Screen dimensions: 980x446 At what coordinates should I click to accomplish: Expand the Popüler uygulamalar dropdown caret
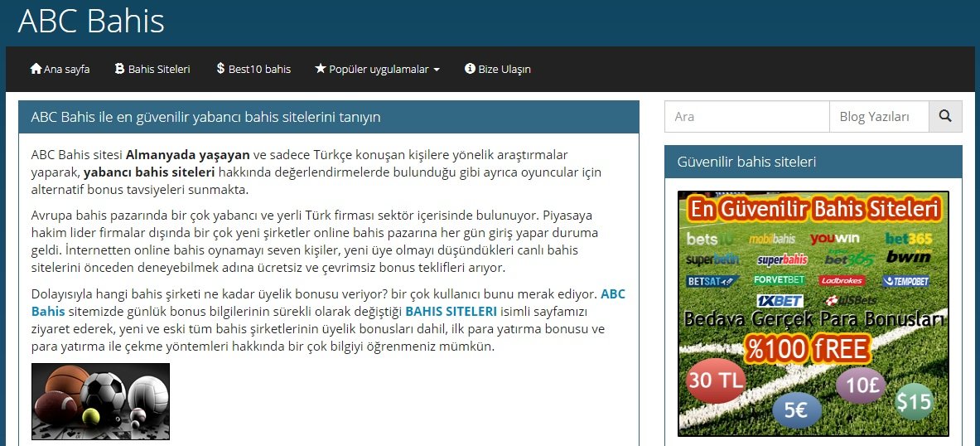pyautogui.click(x=437, y=70)
